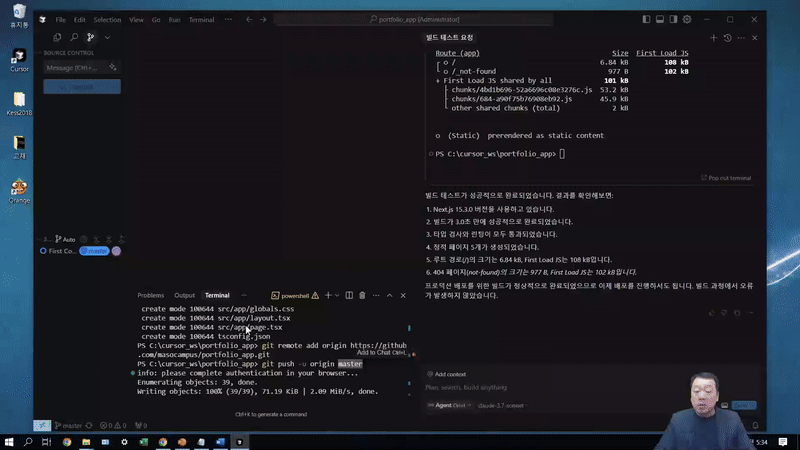Viewport: 800px width, 450px height.
Task: Click Pop out terminal link
Action: [x=726, y=178]
